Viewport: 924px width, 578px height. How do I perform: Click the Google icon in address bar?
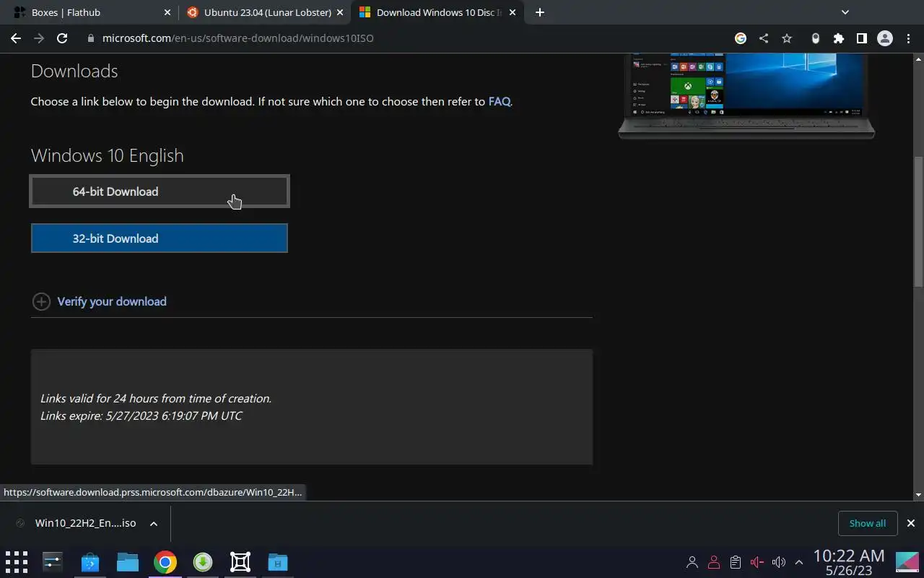click(741, 38)
